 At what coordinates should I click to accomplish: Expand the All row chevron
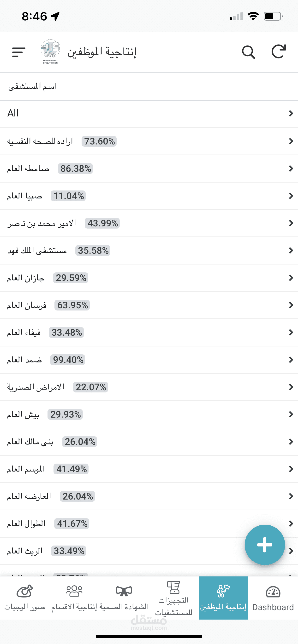pos(291,114)
